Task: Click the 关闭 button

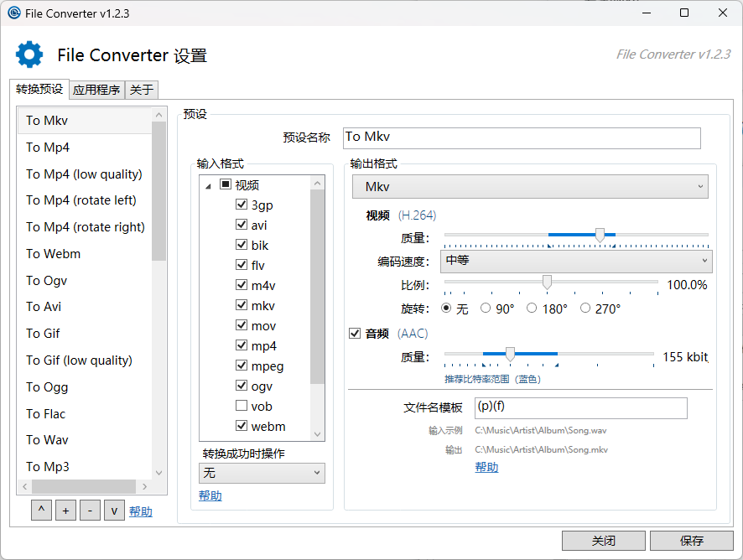Action: (x=603, y=541)
